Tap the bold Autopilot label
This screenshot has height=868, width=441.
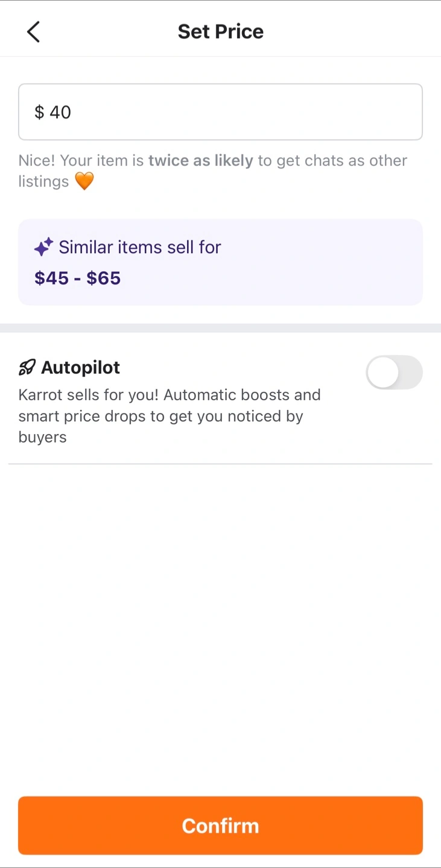[x=81, y=367]
